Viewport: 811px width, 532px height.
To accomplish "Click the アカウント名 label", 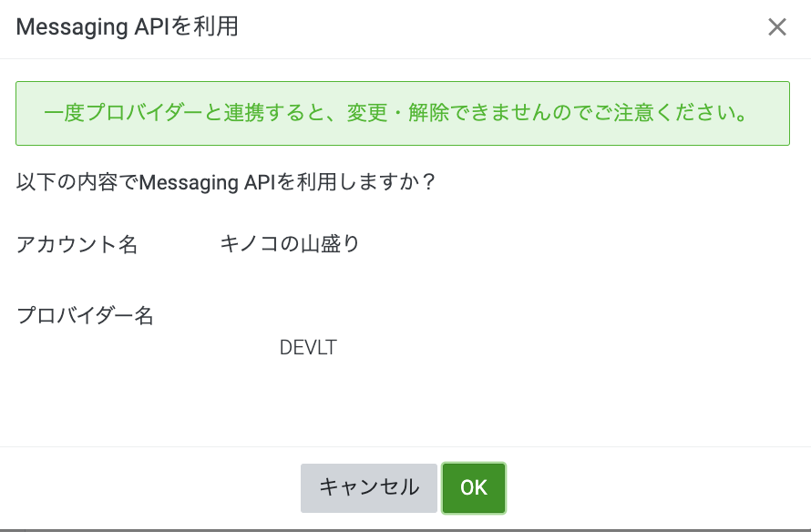I will (x=77, y=244).
